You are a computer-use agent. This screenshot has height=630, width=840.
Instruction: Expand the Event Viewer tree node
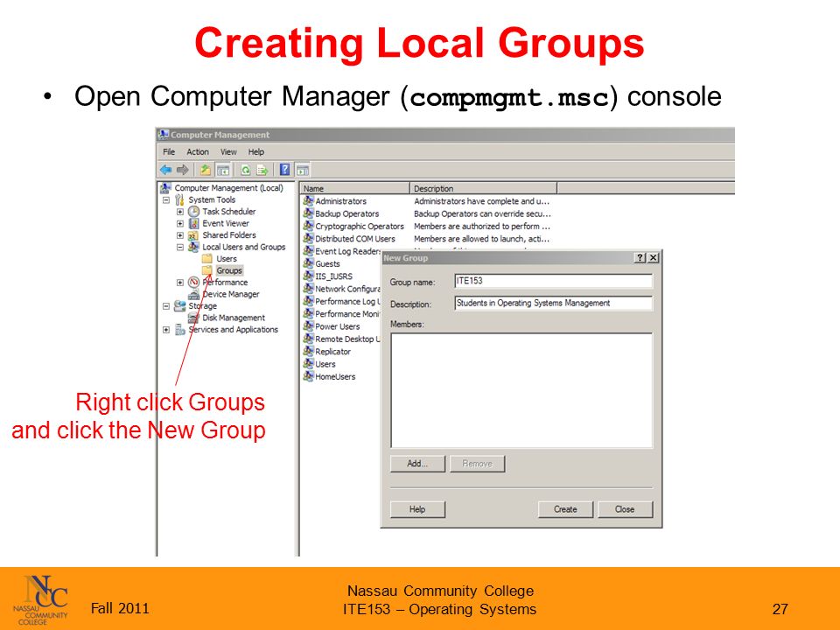180,223
